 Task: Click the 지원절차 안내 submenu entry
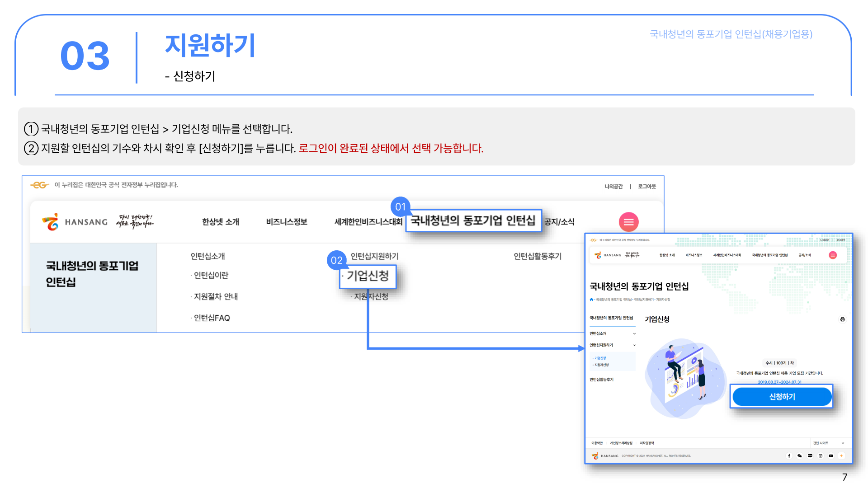[x=216, y=297]
